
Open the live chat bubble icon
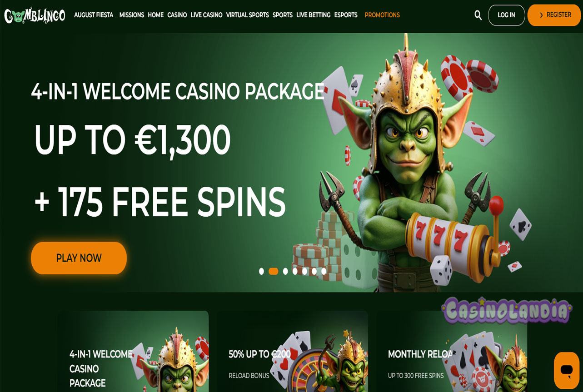(x=567, y=370)
